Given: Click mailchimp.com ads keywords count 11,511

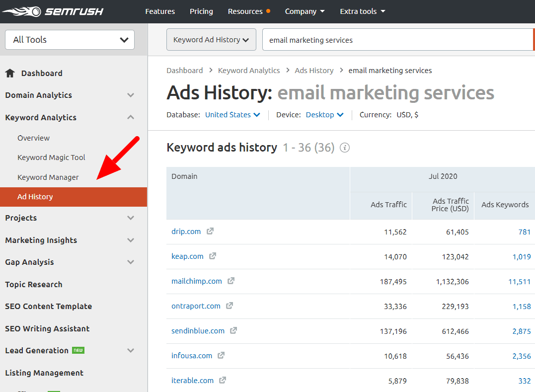Looking at the screenshot, I should (x=519, y=282).
